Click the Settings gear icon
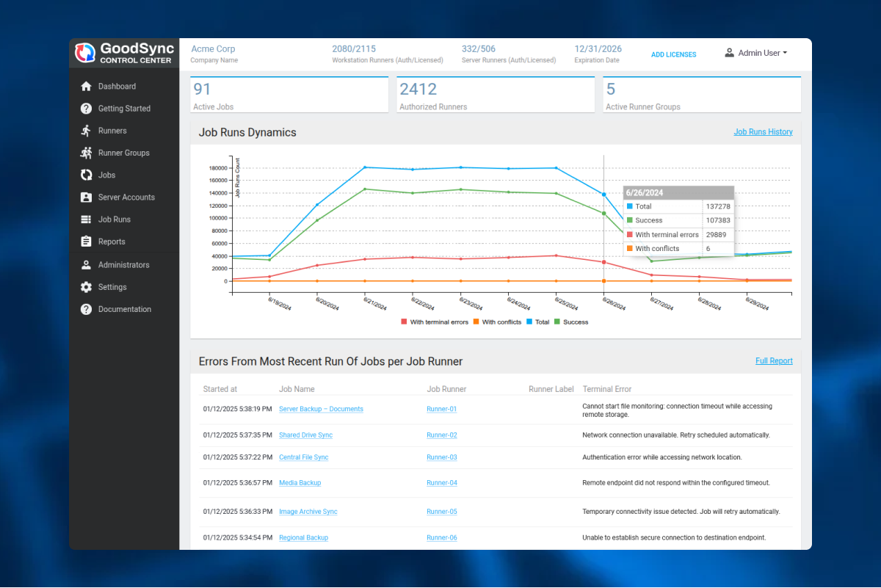 click(86, 287)
